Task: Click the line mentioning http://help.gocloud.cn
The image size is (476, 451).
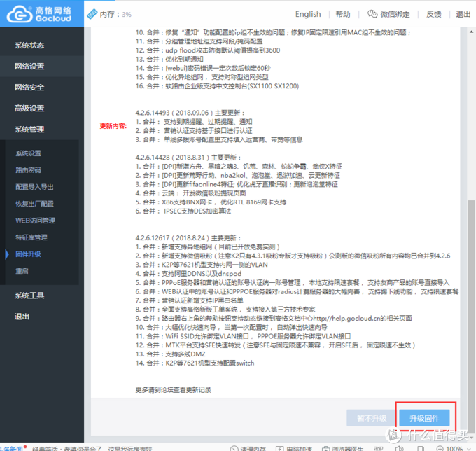Action: click(x=274, y=319)
